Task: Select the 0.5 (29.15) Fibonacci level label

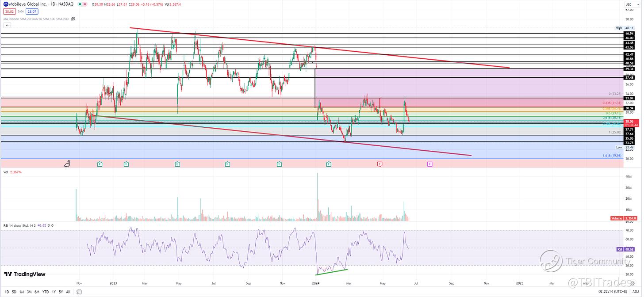Action: (614, 113)
